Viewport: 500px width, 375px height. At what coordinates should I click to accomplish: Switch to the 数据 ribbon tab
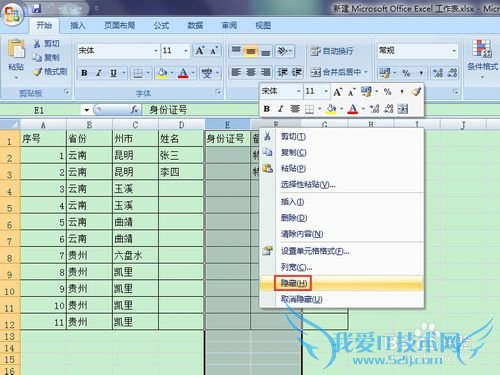point(195,25)
